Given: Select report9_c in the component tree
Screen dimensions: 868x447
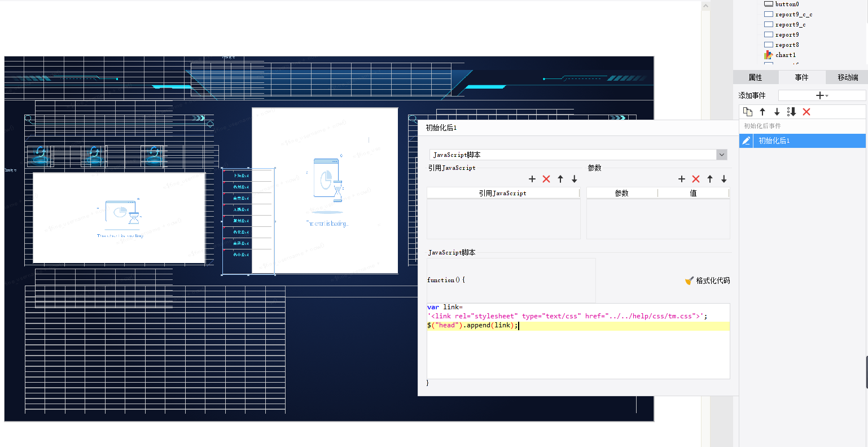Looking at the screenshot, I should [x=790, y=24].
